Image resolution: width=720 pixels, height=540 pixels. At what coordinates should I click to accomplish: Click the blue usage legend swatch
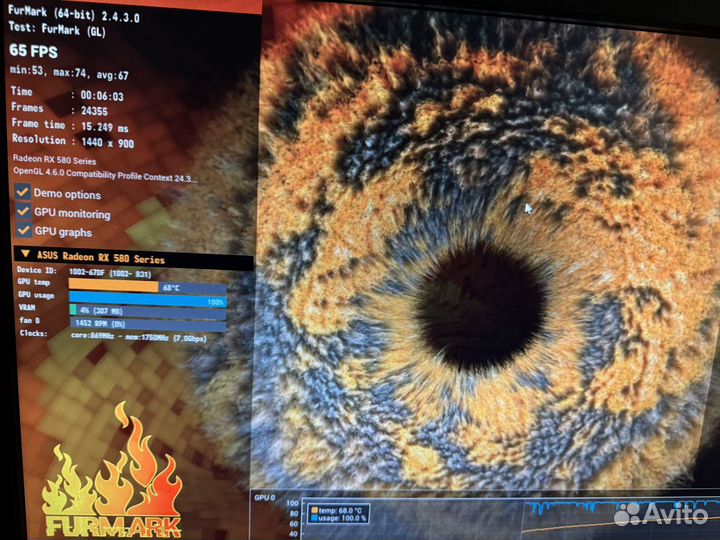[x=314, y=519]
